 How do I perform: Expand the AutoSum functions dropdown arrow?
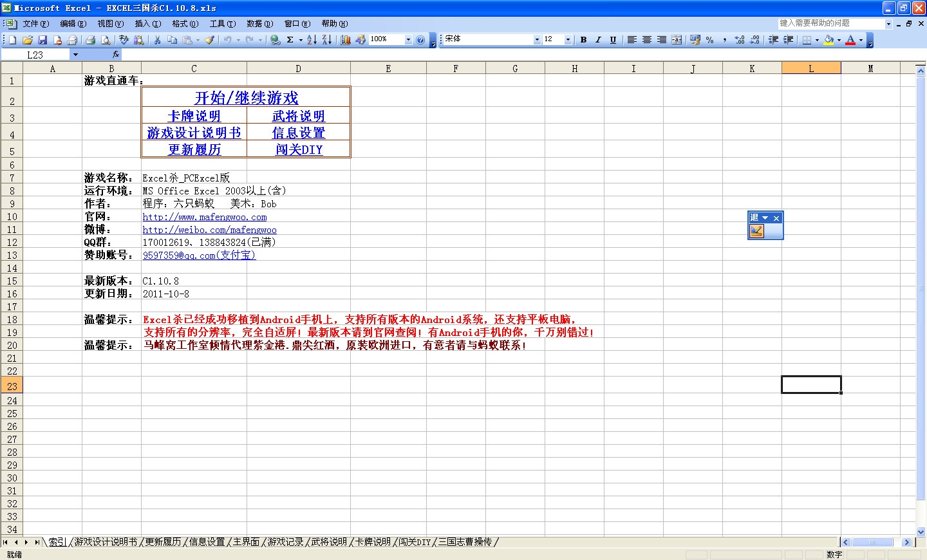click(301, 40)
